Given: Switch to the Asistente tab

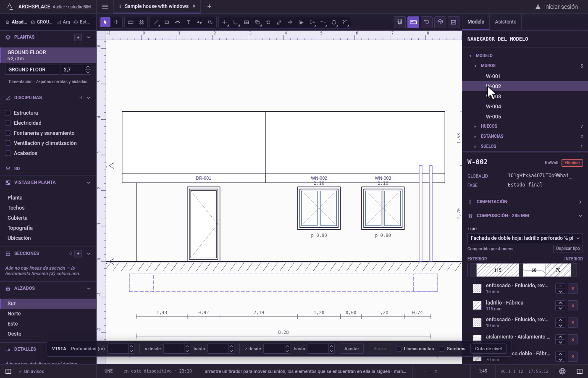Looking at the screenshot, I should 506,22.
